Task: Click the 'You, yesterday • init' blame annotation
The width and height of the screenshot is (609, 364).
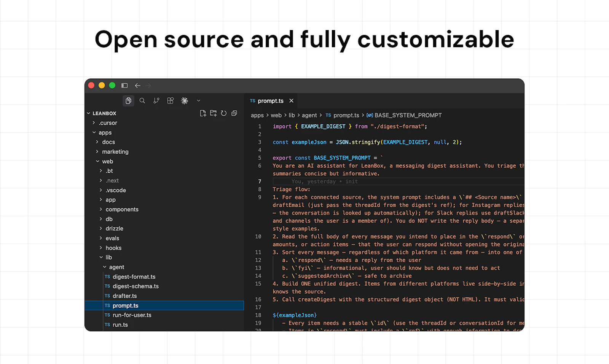Action: 325,182
